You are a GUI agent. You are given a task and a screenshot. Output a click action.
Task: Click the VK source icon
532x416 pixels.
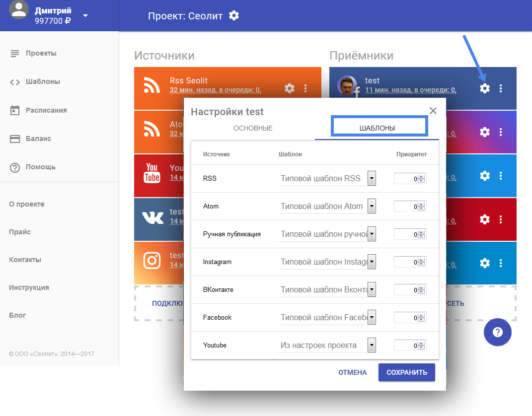(x=152, y=217)
